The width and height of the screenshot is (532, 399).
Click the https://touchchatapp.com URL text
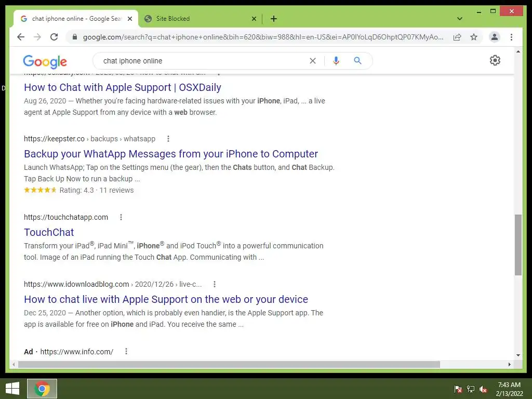(66, 217)
